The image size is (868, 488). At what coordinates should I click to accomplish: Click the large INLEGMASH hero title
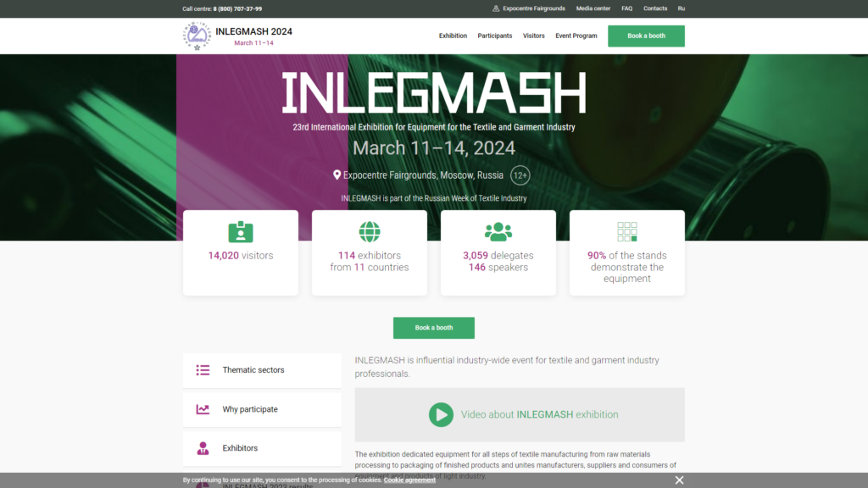(434, 93)
